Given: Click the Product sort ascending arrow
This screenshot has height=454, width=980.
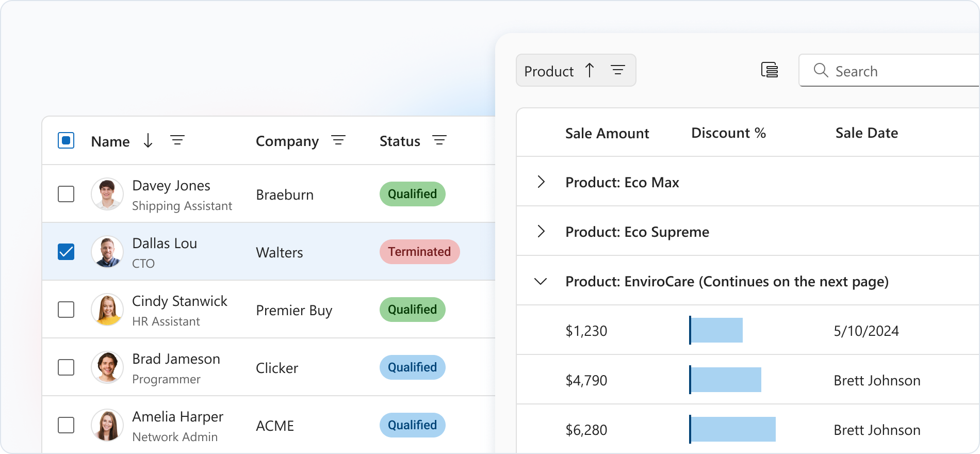Looking at the screenshot, I should pyautogui.click(x=590, y=70).
